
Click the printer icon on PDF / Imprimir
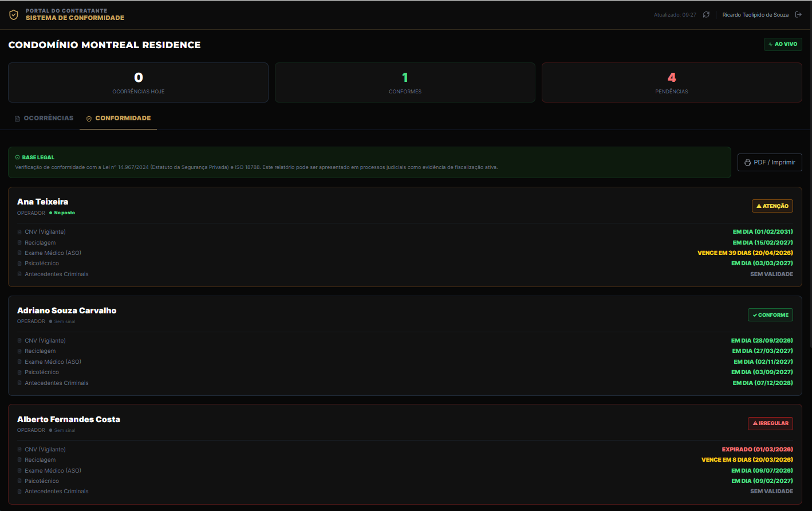(x=747, y=163)
